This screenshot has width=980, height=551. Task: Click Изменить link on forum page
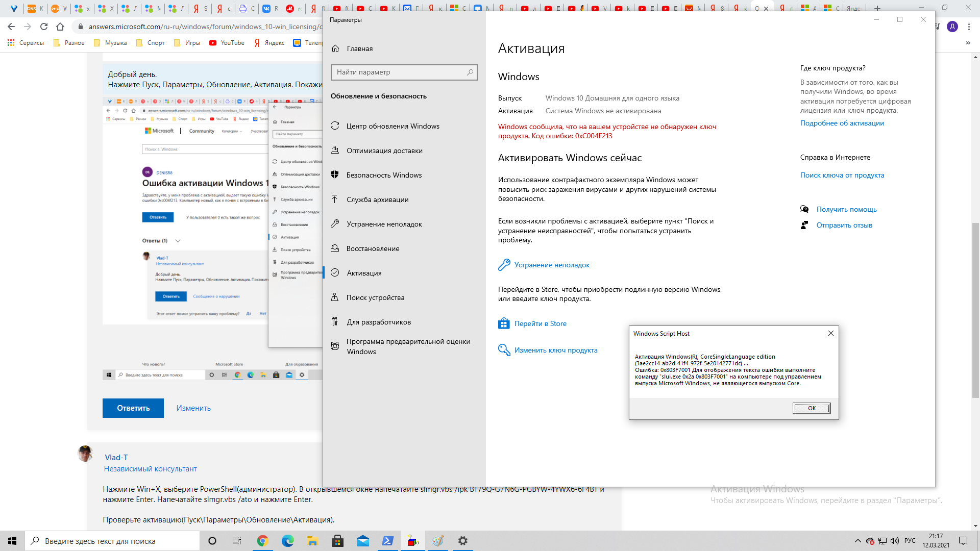(193, 408)
